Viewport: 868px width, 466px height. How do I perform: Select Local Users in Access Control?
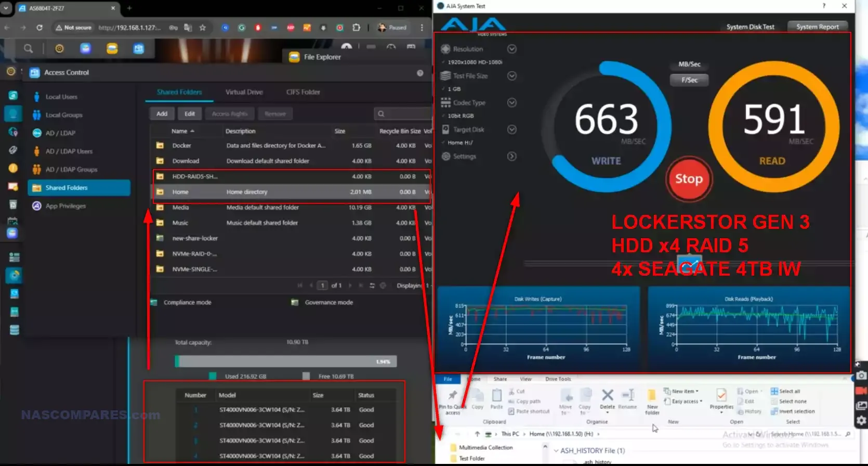pyautogui.click(x=79, y=97)
